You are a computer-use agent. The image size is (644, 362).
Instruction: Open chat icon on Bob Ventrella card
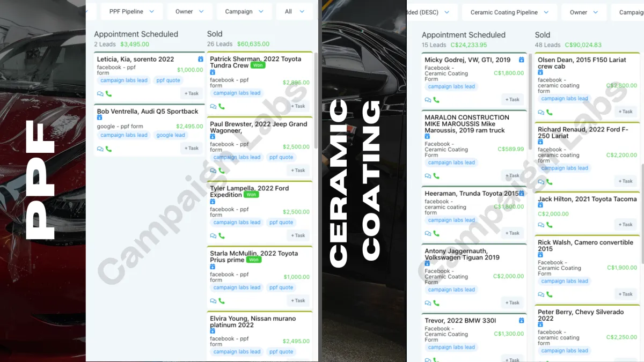pos(100,149)
